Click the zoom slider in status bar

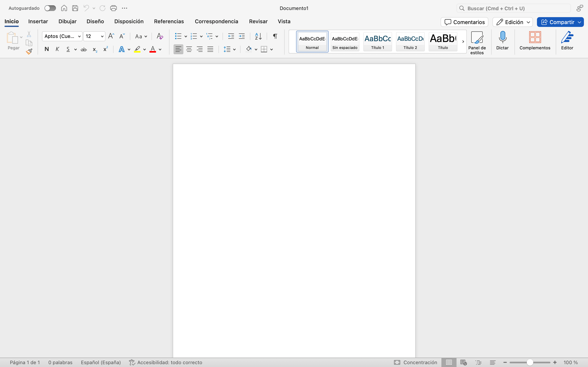(x=530, y=362)
